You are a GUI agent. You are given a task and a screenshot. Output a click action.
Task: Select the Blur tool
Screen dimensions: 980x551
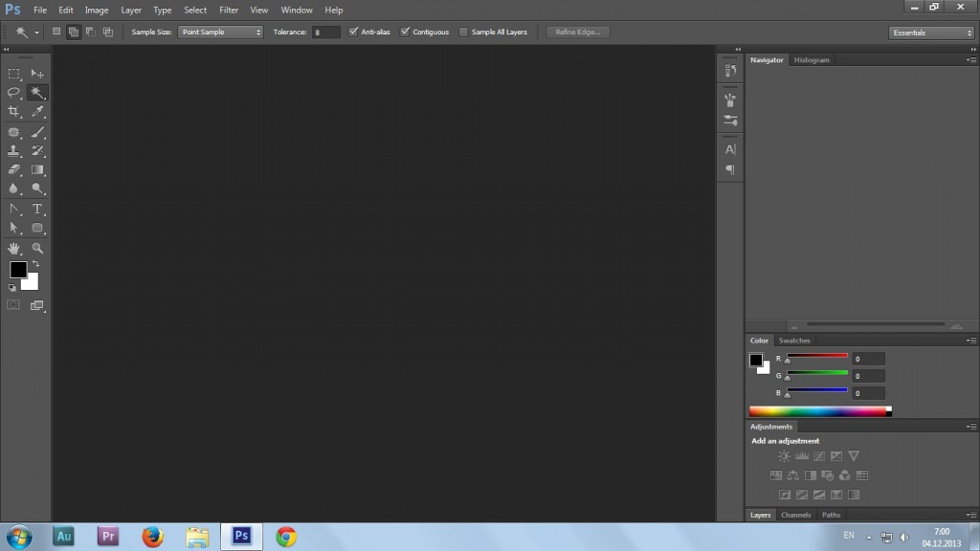click(x=13, y=188)
